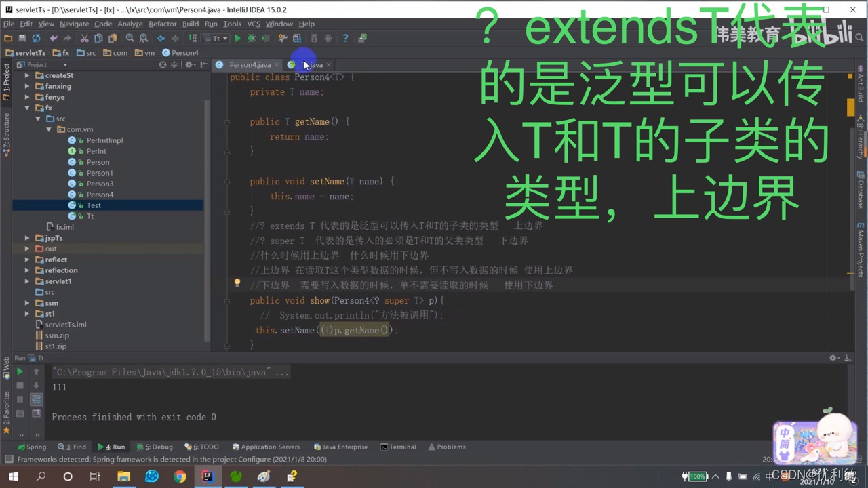Open the Refactor menu
868x488 pixels.
coord(163,24)
